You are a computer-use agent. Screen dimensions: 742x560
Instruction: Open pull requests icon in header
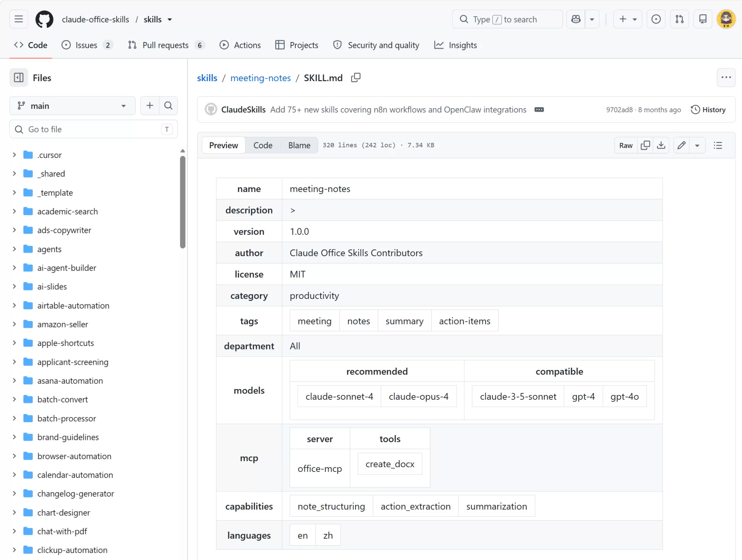pos(679,19)
